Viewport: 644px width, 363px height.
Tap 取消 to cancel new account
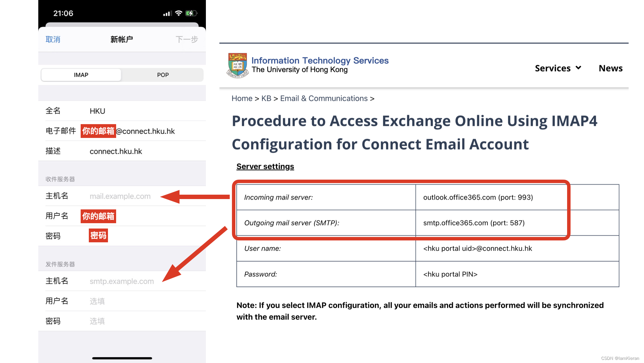pyautogui.click(x=53, y=39)
